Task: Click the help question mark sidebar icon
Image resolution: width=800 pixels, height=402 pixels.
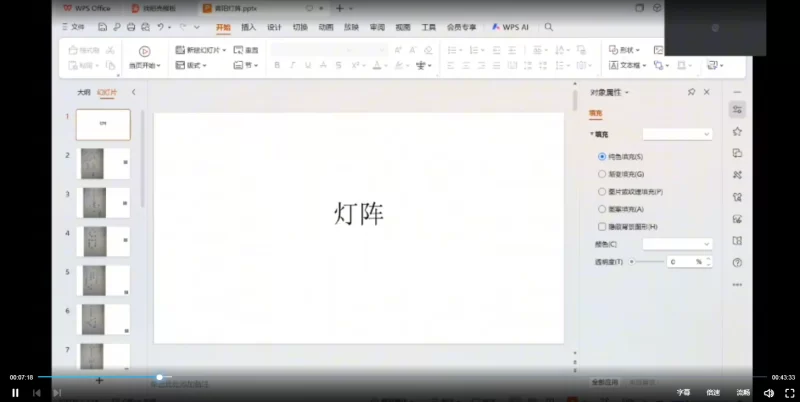Action: 737,262
